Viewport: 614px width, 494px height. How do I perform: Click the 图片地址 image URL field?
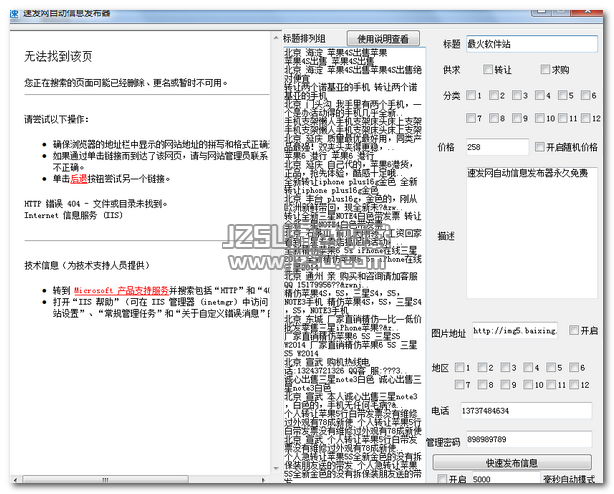[515, 331]
